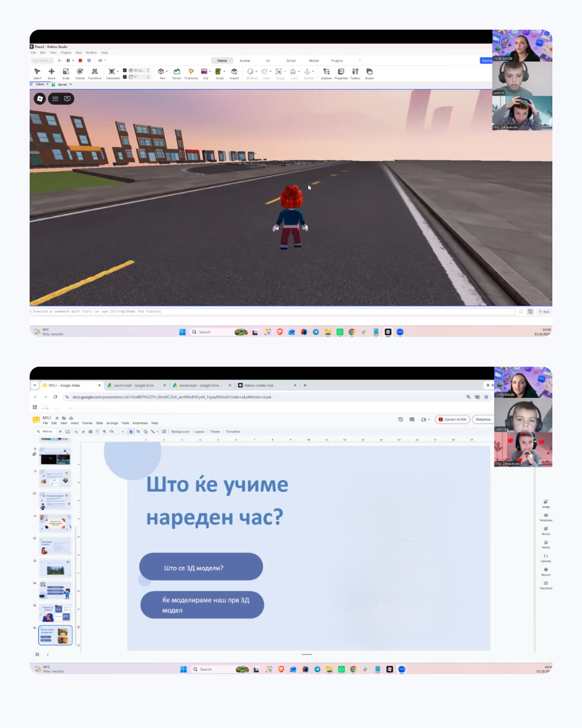This screenshot has width=582, height=728.
Task: Click the Anchor icon in Roblox toolbar
Action: pos(307,71)
